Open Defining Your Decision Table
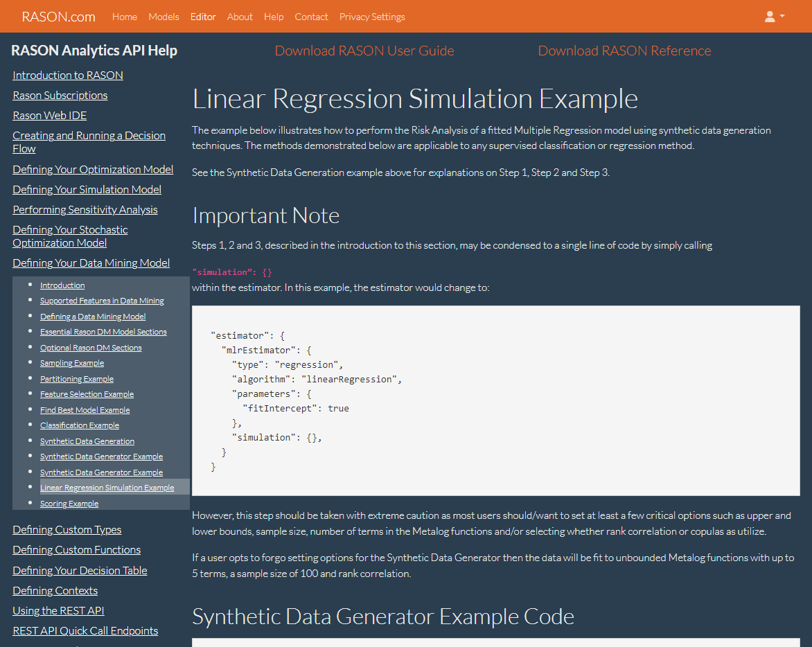 click(80, 570)
